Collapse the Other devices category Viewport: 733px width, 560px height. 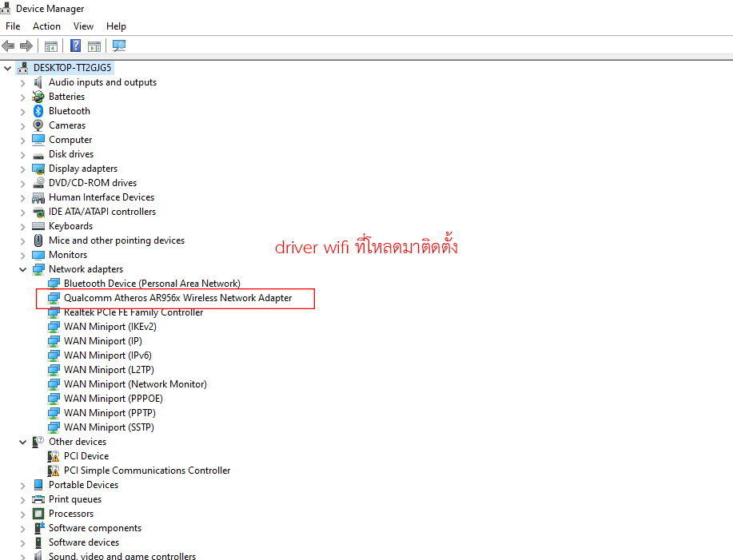tap(22, 442)
